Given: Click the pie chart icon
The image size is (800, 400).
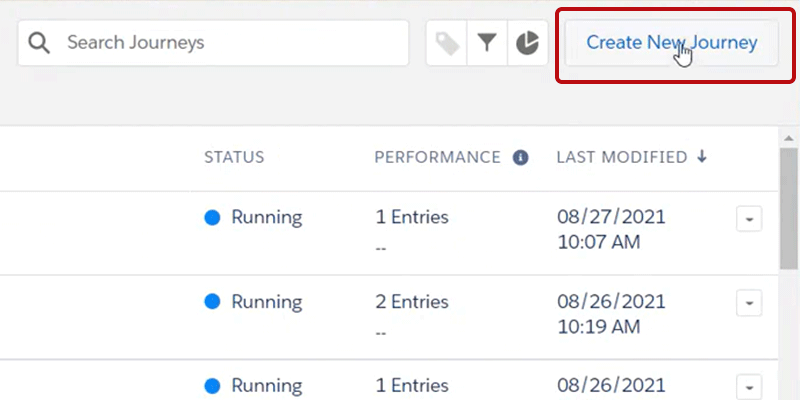Looking at the screenshot, I should click(x=527, y=43).
